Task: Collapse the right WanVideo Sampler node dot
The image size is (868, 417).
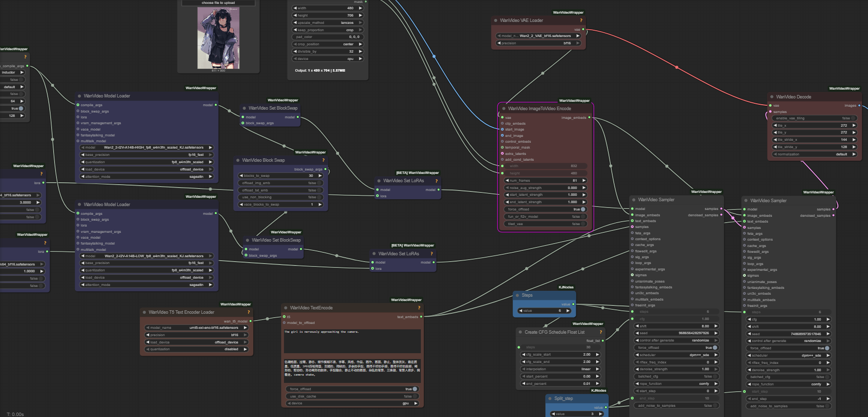Action: [746, 201]
